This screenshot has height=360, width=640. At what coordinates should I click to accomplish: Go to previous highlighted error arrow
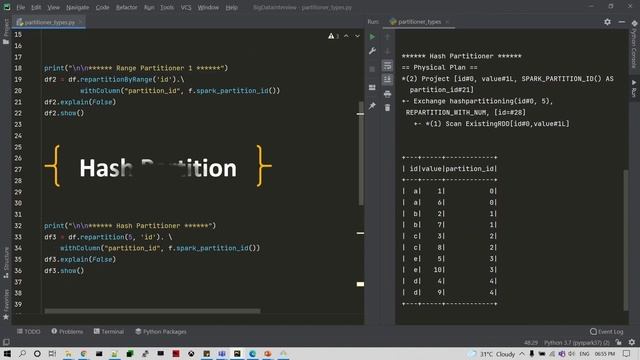coord(346,36)
